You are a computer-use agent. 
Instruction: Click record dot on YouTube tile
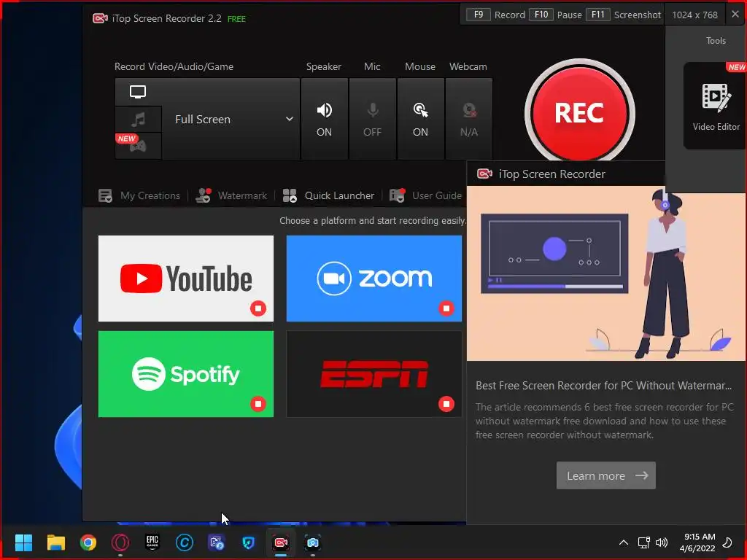pos(258,308)
